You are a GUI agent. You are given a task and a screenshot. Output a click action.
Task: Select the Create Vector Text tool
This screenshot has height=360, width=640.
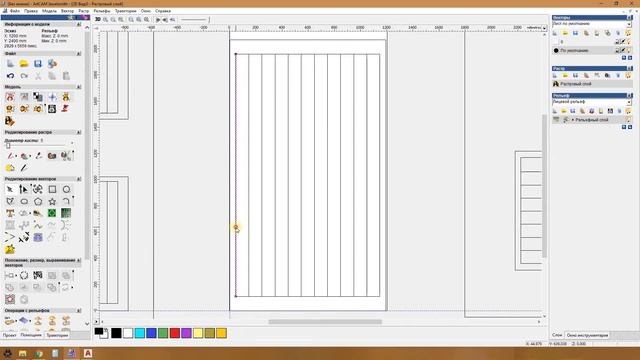(x=10, y=213)
